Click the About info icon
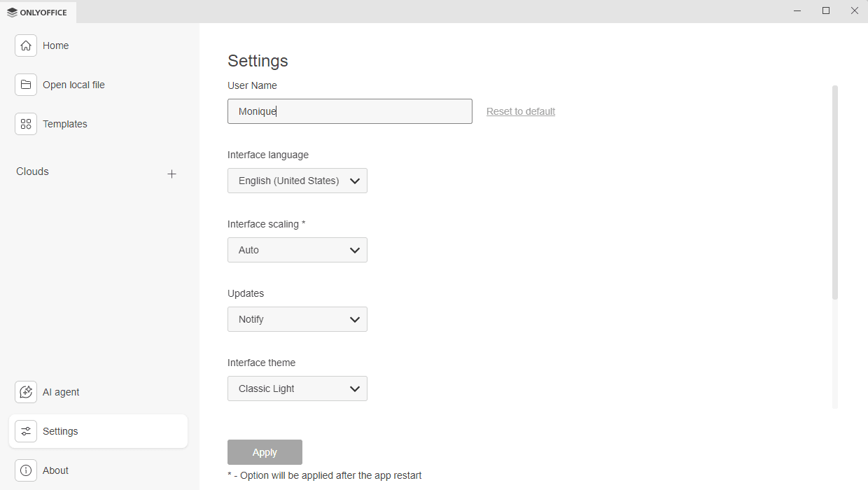This screenshot has width=868, height=490. [x=26, y=470]
